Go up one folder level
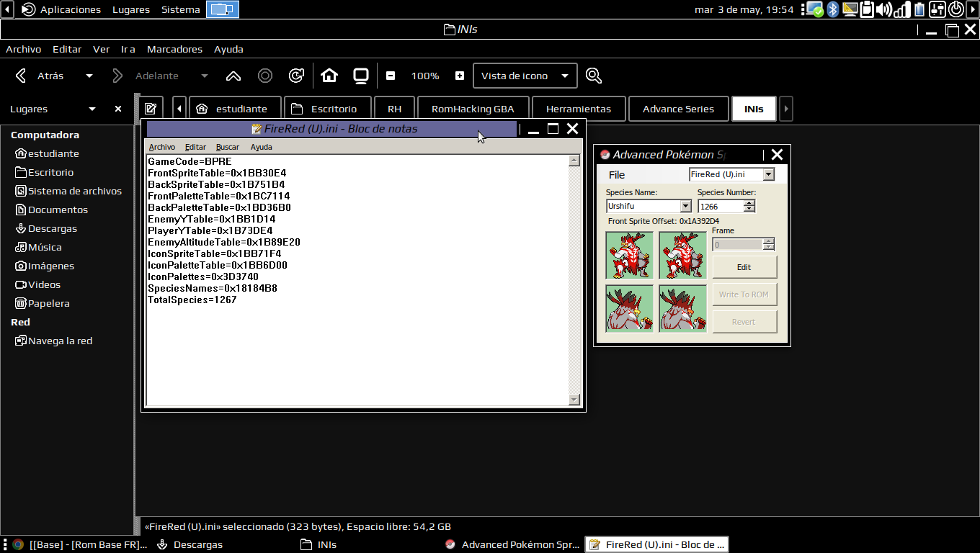980x553 pixels. coord(233,76)
